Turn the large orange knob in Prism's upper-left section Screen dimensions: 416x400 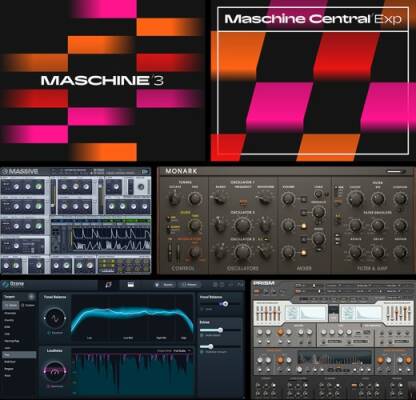[x=280, y=332]
